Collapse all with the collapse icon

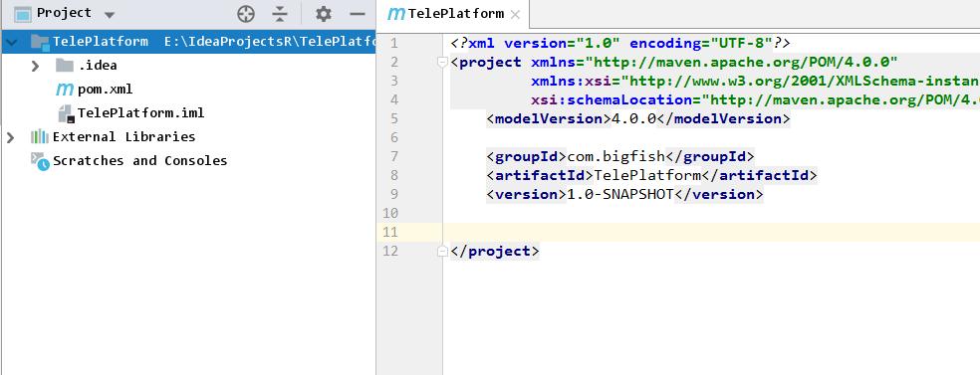pyautogui.click(x=280, y=14)
